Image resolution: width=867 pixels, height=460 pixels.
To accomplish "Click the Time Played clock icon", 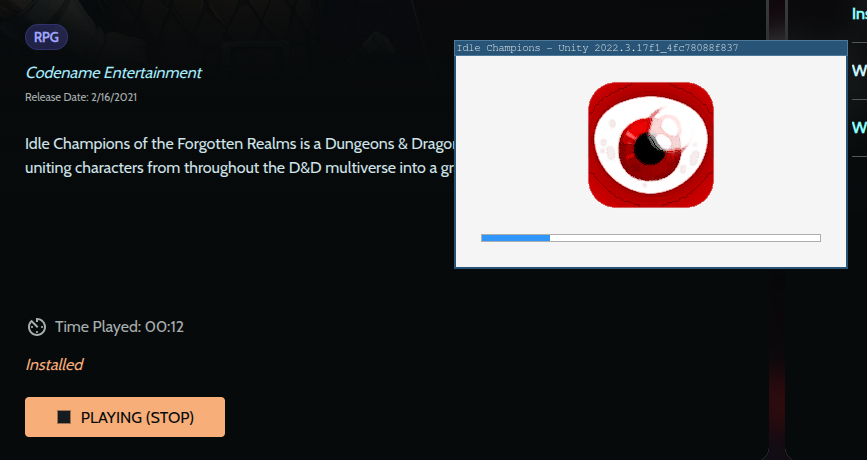I will (37, 327).
